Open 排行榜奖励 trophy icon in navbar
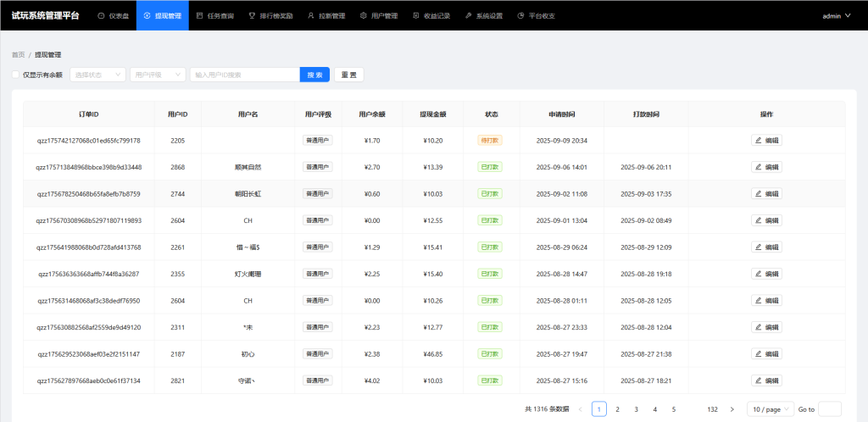 pos(252,15)
